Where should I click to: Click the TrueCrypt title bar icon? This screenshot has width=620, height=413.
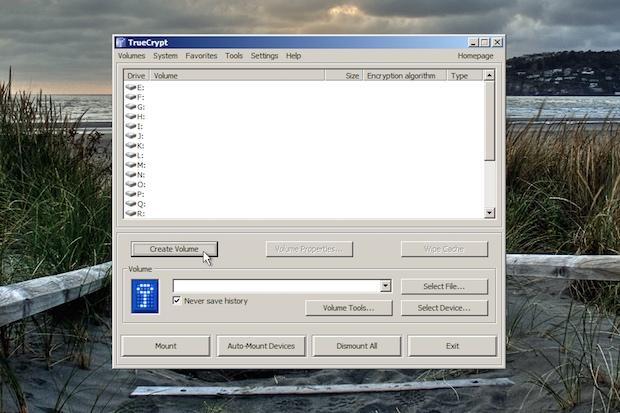[x=121, y=42]
